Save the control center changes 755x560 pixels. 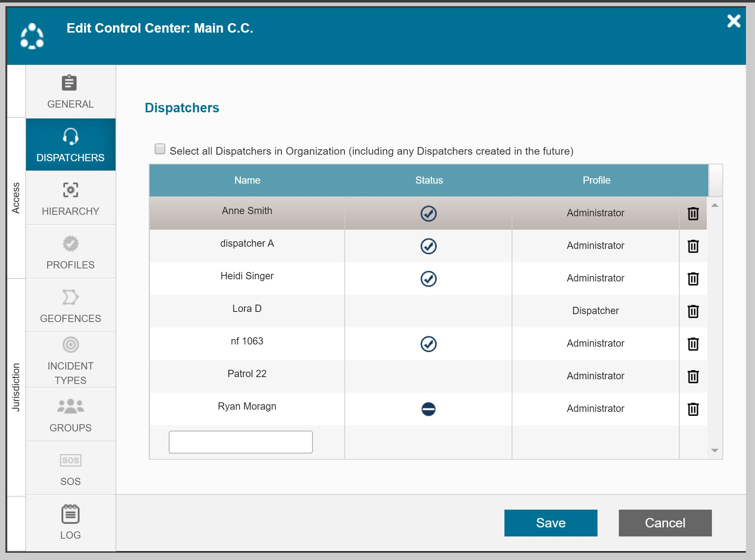[x=550, y=523]
